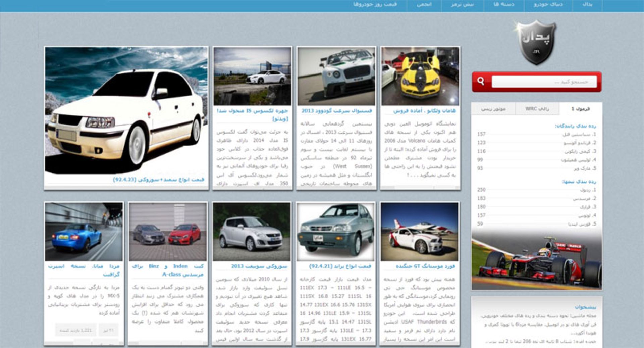This screenshot has height=348, width=644.
Task: Open the Suzuki Swift 2013 title link
Action: (x=259, y=266)
